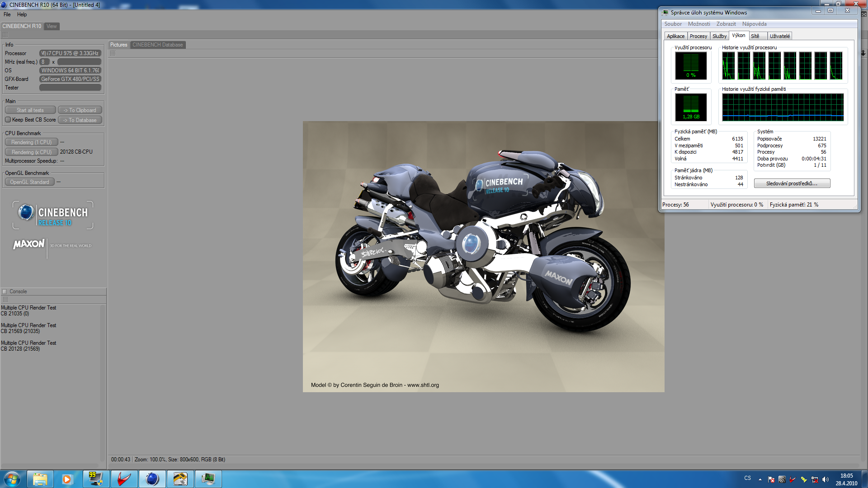Image resolution: width=868 pixels, height=488 pixels.
Task: Switch to CINEBENCH taskbar icon
Action: coord(152,479)
